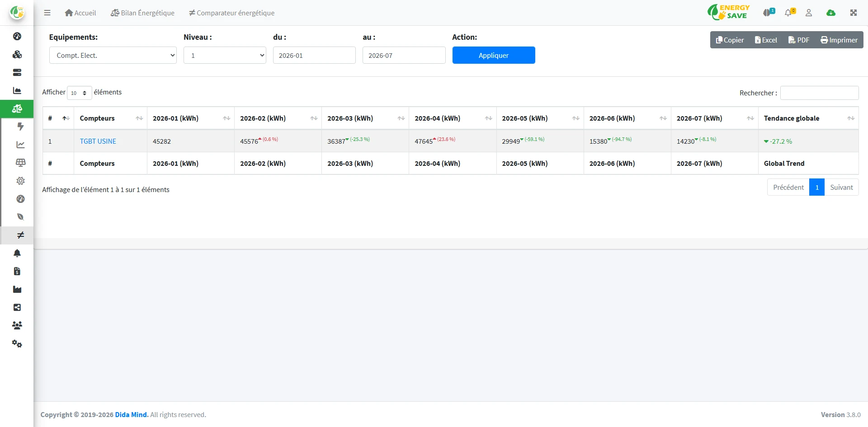Open the Niveau dropdown
This screenshot has height=427, width=868.
coord(225,55)
